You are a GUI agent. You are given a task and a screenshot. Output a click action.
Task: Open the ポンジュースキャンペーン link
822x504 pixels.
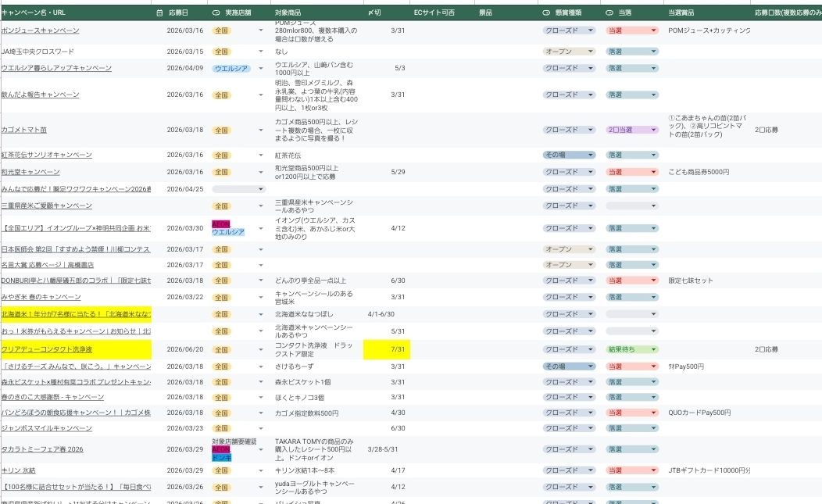[41, 30]
